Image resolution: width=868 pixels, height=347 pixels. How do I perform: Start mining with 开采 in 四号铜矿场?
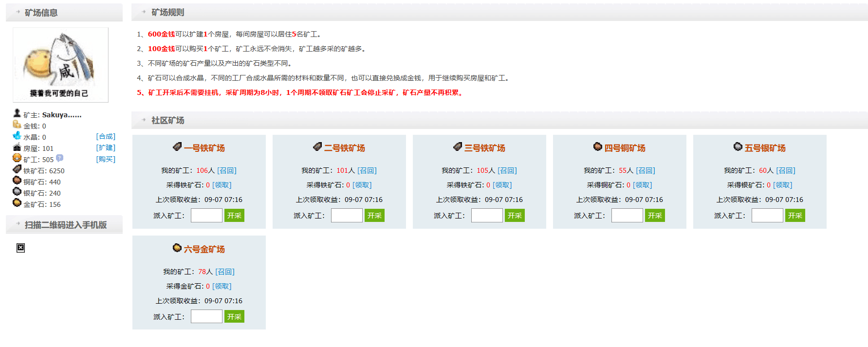[655, 216]
